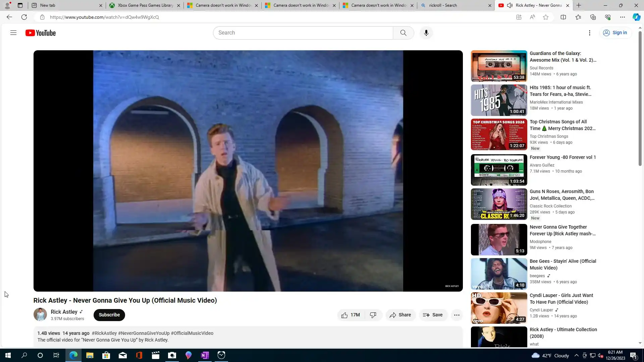
Task: Search with your voice microphone icon
Action: click(426, 33)
